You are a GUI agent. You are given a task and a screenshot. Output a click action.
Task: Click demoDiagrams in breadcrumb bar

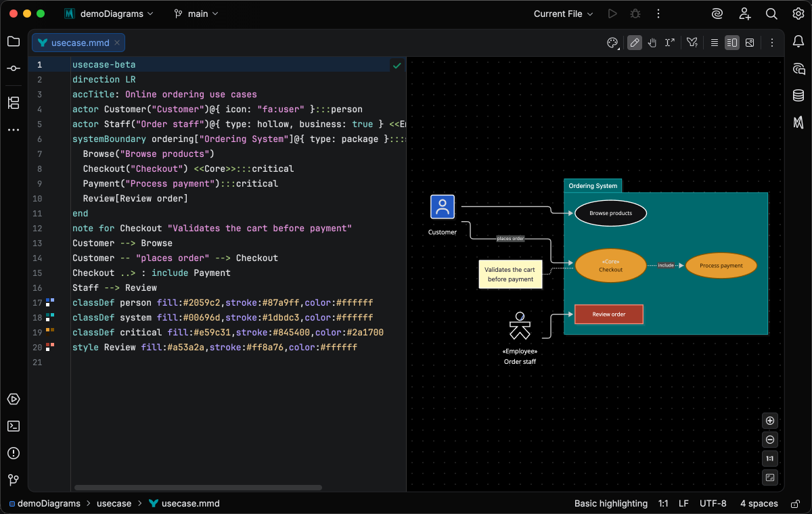(44, 503)
